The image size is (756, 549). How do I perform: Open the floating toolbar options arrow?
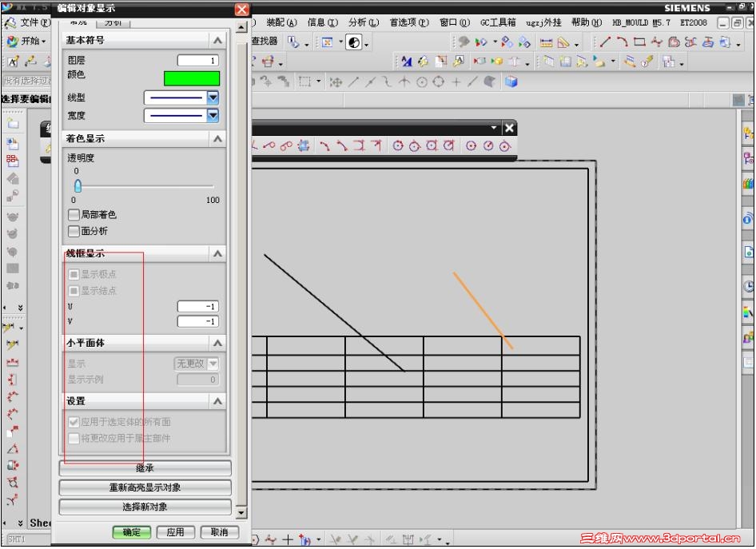click(x=494, y=128)
